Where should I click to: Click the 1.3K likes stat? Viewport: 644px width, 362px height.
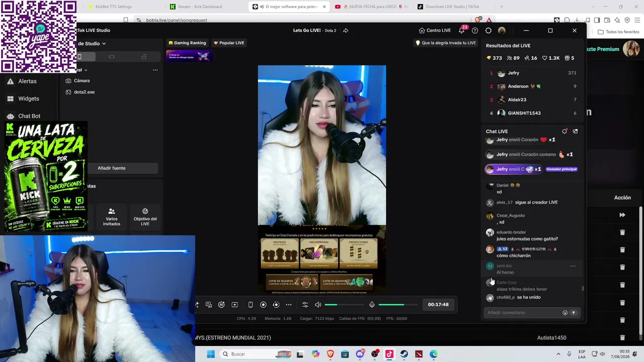[551, 58]
